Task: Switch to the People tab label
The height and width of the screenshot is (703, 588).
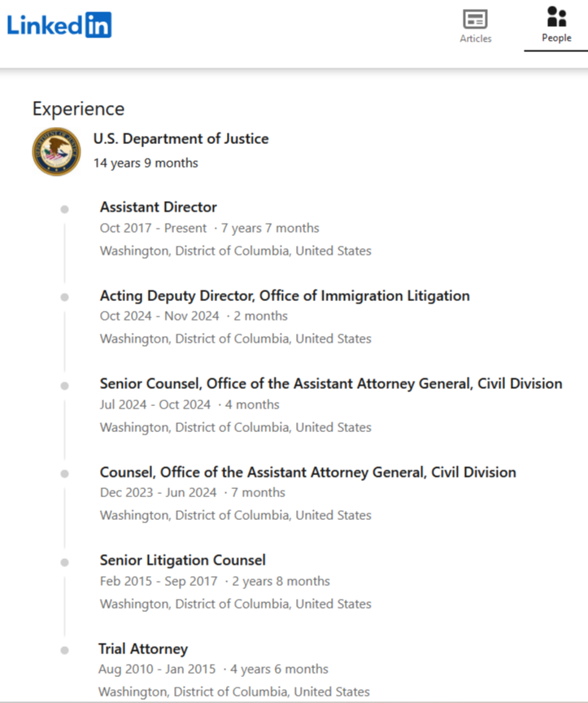Action: 556,37
